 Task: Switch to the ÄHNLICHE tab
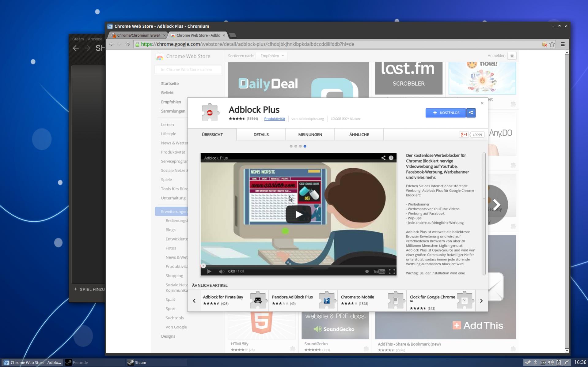click(359, 135)
